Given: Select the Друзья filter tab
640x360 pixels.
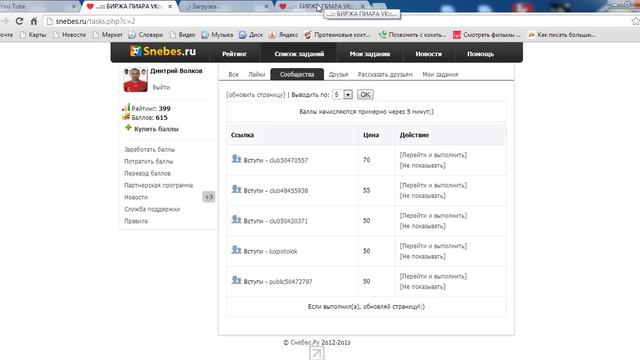Looking at the screenshot, I should coord(338,74).
